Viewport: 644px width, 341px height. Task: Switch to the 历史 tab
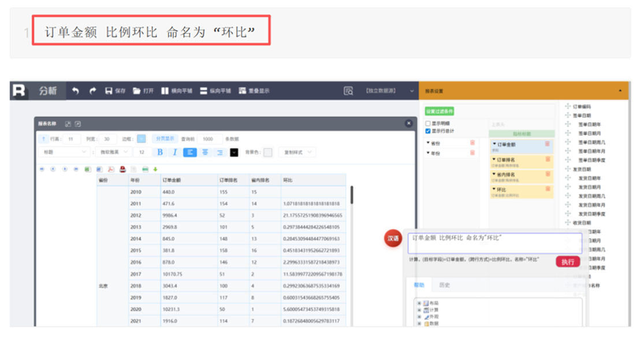444,285
